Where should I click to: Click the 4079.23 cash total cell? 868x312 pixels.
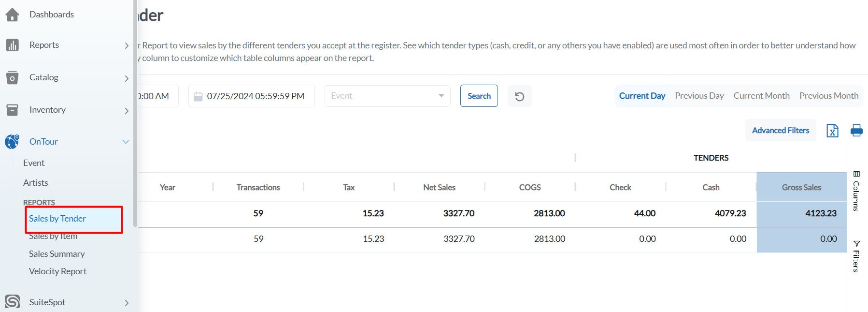730,213
